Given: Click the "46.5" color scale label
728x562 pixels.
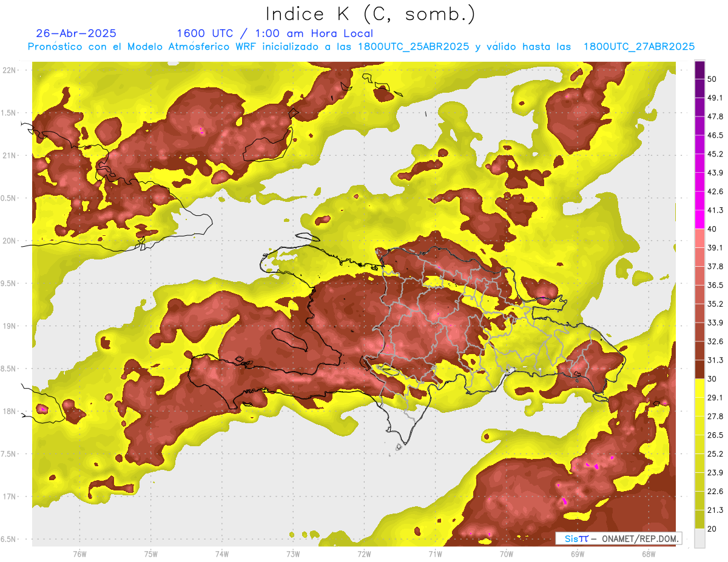Looking at the screenshot, I should (x=715, y=135).
